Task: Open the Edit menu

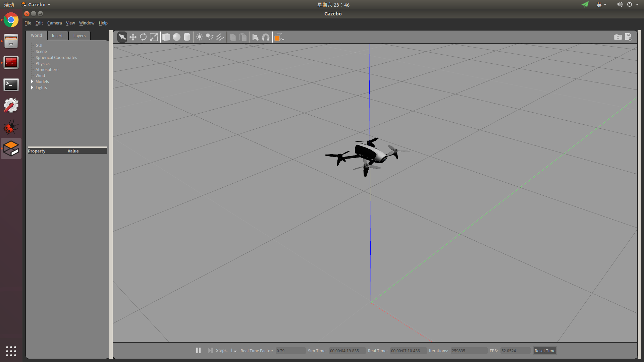Action: 39,23
